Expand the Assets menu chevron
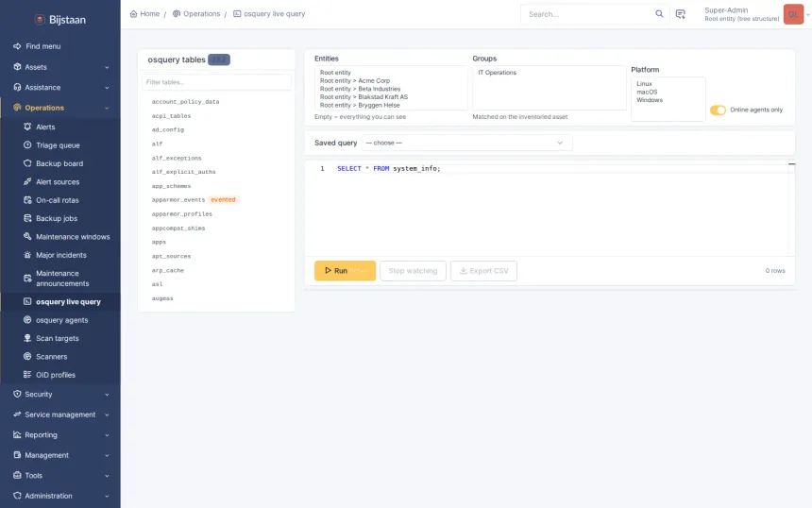The image size is (812, 508). click(x=107, y=67)
